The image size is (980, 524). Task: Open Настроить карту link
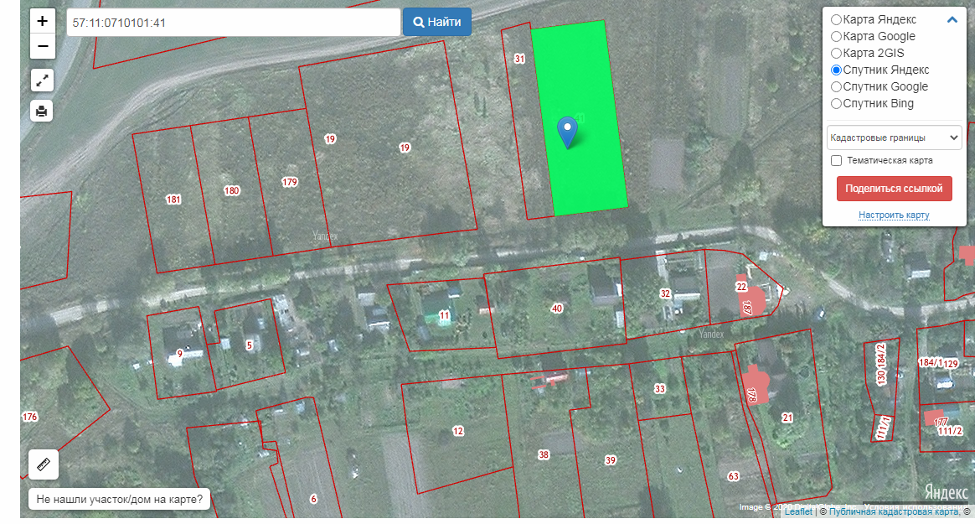894,215
